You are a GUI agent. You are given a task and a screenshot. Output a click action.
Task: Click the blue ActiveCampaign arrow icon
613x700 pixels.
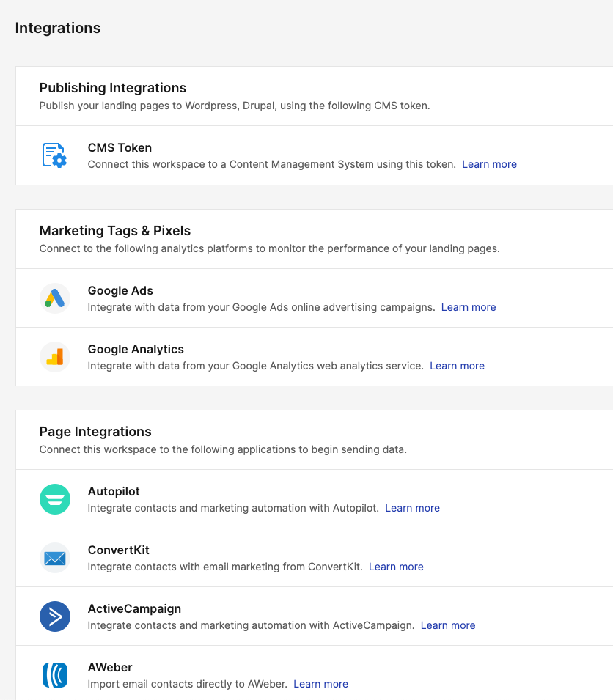tap(54, 616)
